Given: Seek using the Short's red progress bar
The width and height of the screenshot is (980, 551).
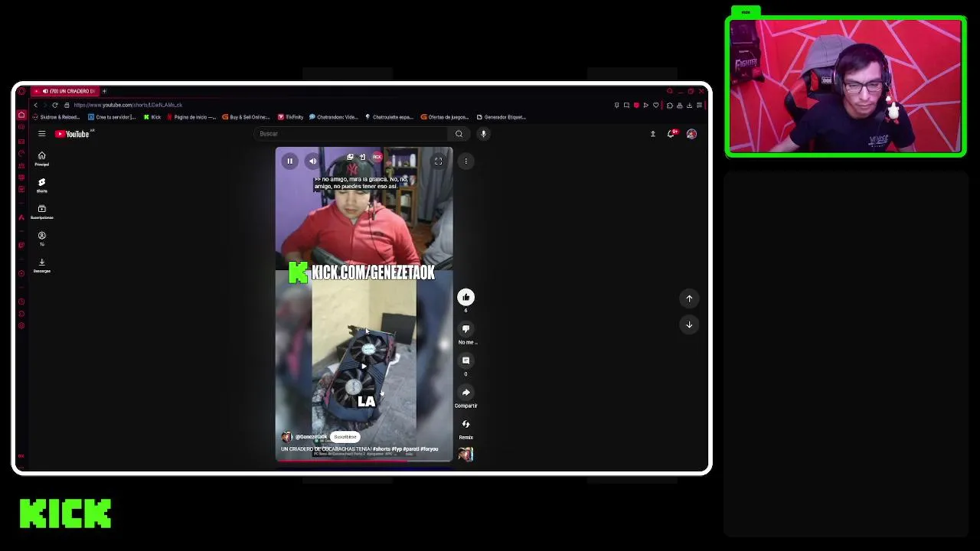Looking at the screenshot, I should [x=364, y=460].
